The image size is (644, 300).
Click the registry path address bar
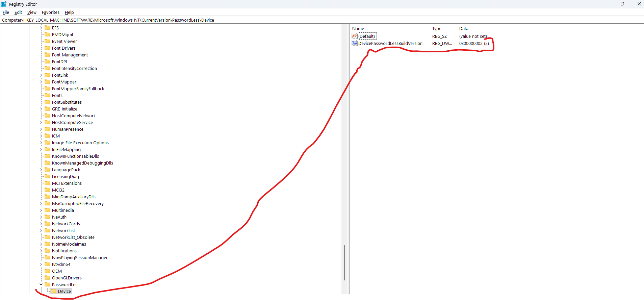(322, 20)
